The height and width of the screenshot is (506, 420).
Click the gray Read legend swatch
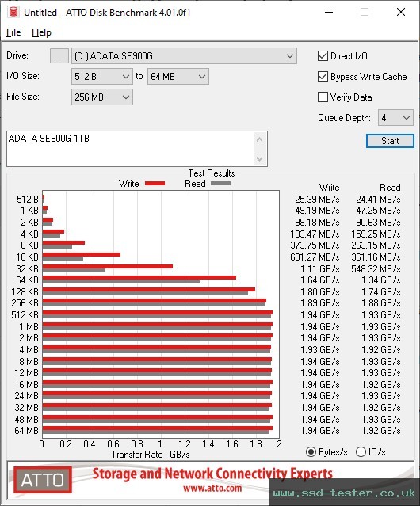[x=220, y=183]
